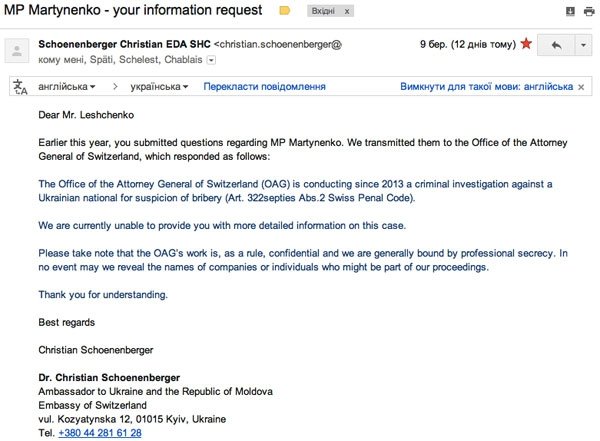Click the yellow importance marker label

click(284, 10)
